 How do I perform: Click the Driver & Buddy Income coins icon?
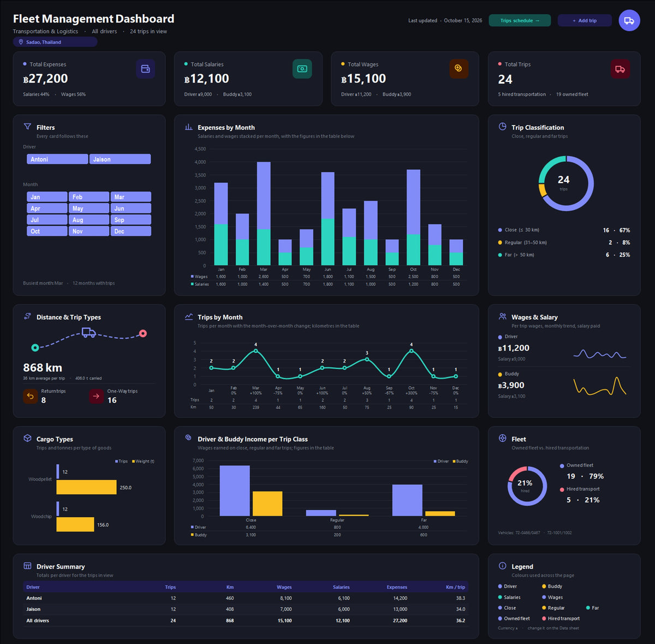(188, 438)
